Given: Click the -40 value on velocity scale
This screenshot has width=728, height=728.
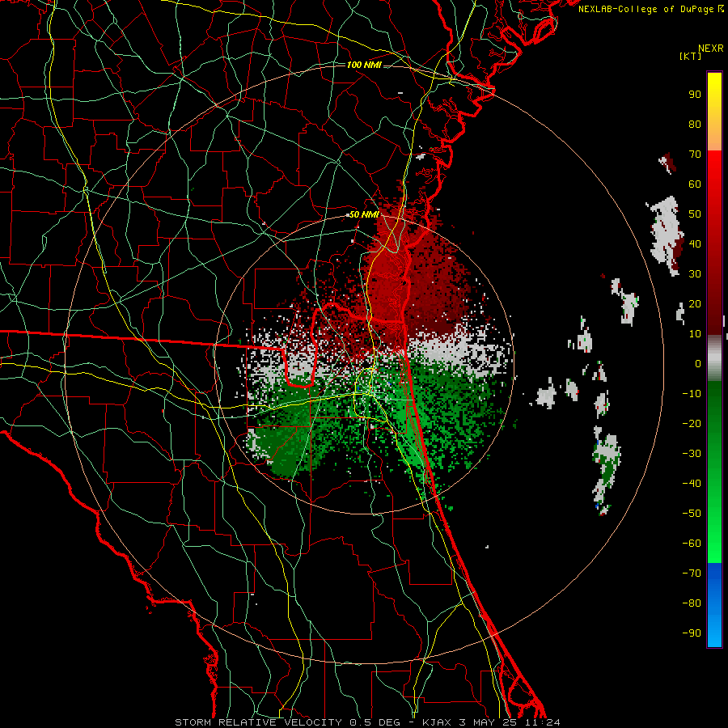Looking at the screenshot, I should [x=692, y=484].
